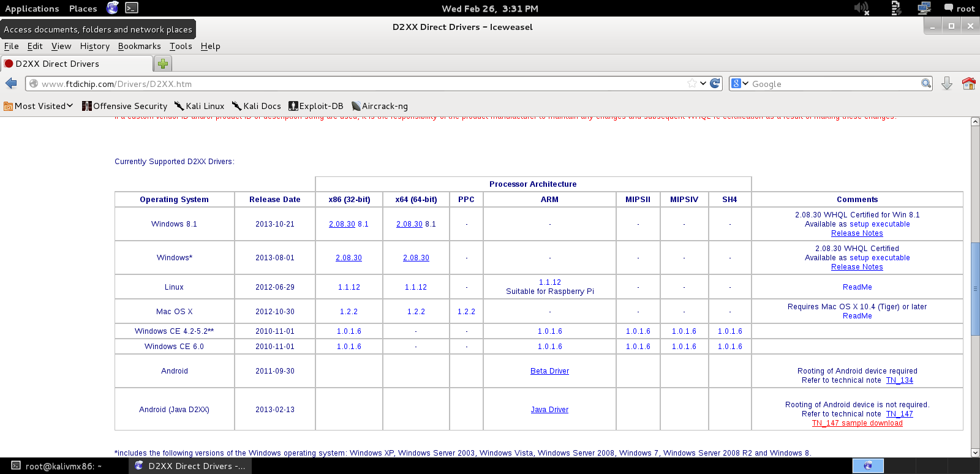This screenshot has width=980, height=474.
Task: Open the URL history dropdown arrow
Action: [x=703, y=83]
